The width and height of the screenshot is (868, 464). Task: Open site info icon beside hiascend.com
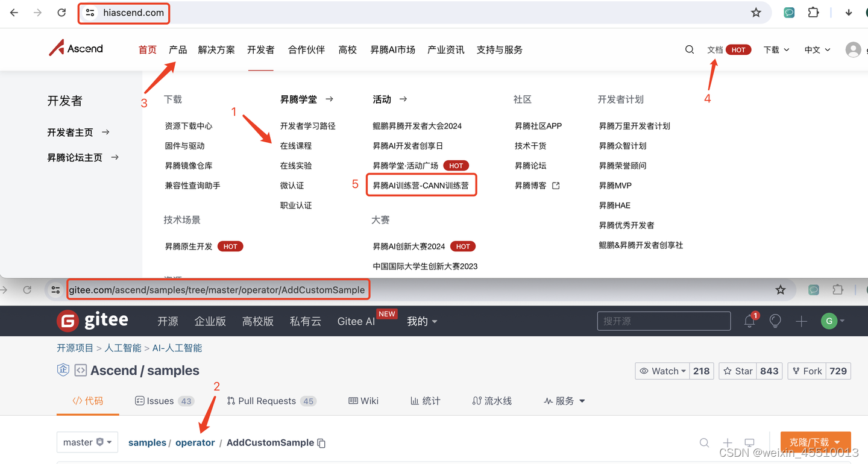click(90, 13)
